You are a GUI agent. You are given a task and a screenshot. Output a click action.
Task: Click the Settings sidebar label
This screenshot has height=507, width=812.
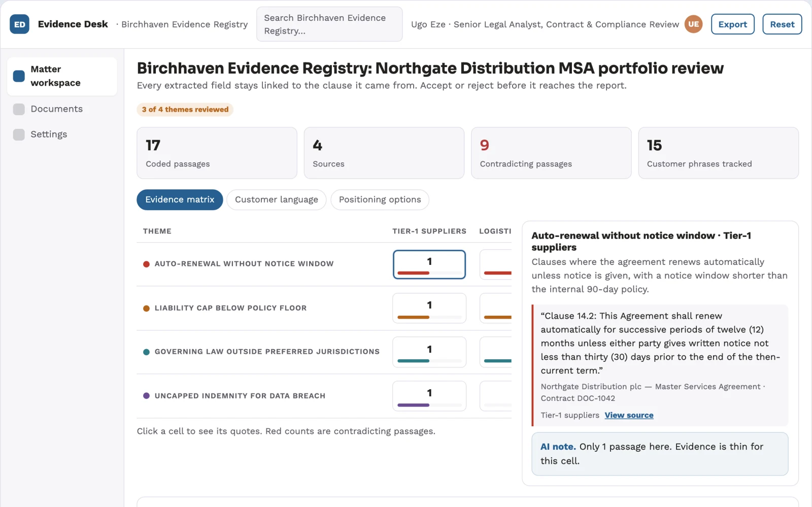pyautogui.click(x=49, y=134)
